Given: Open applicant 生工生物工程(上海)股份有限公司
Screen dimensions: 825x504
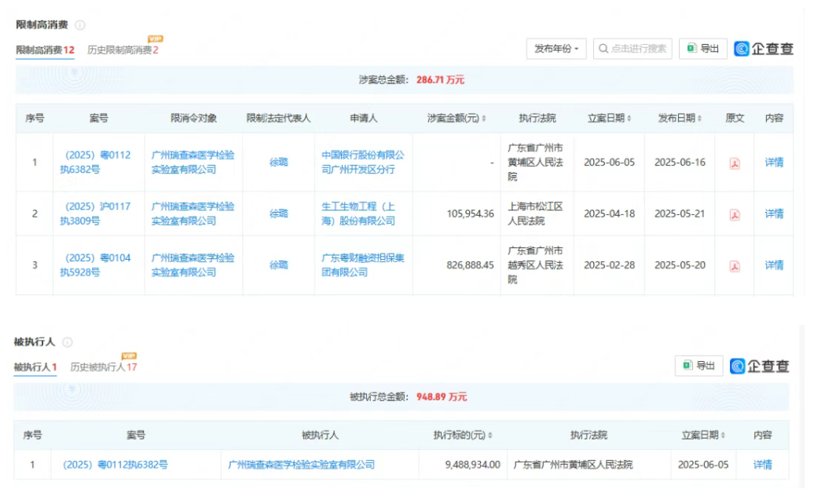Looking at the screenshot, I should (358, 214).
